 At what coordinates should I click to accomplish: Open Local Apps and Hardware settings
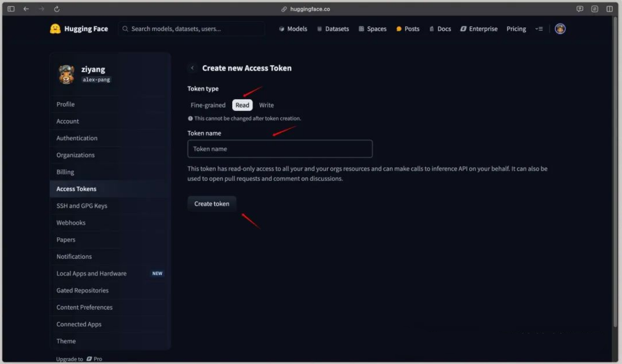pos(110,274)
